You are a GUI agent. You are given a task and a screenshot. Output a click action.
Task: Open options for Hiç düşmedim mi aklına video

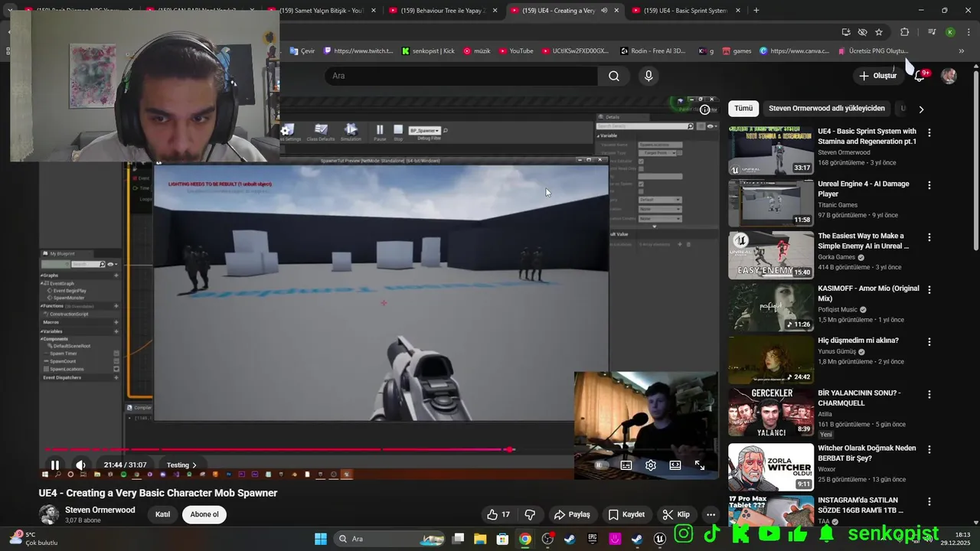(x=929, y=342)
